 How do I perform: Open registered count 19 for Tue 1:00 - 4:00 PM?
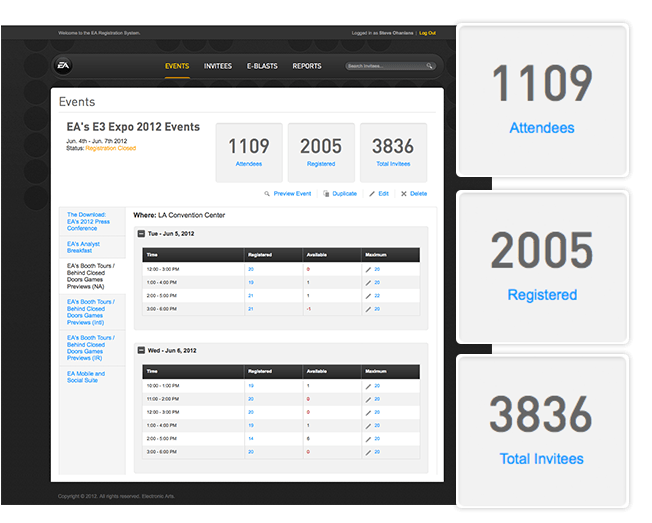pos(251,283)
